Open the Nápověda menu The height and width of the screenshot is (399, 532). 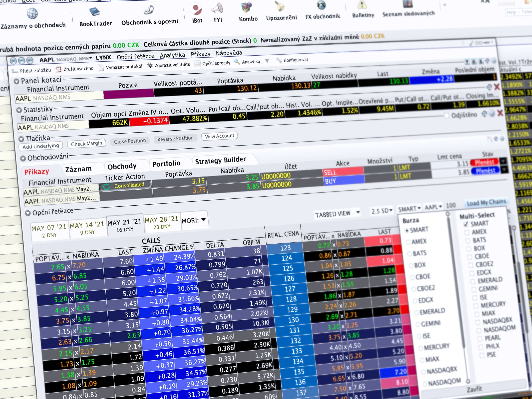pos(229,53)
